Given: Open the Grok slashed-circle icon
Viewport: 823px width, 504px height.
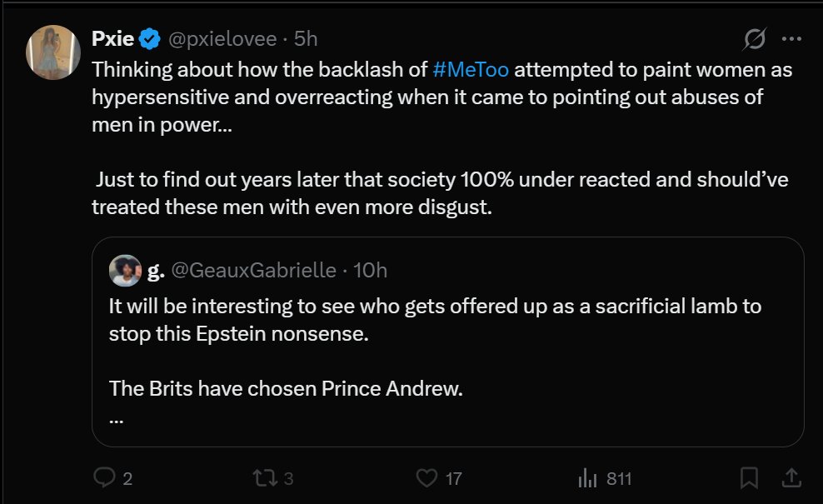Looking at the screenshot, I should 755,38.
